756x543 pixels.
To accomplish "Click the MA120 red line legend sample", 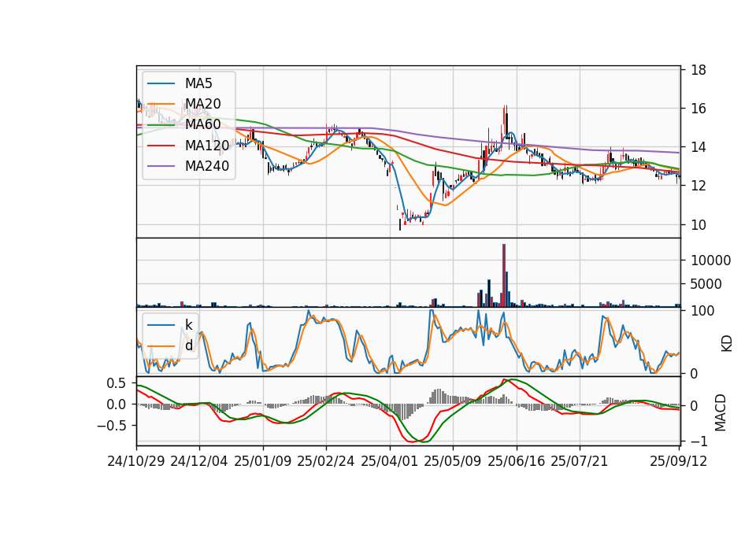I will click(x=161, y=146).
